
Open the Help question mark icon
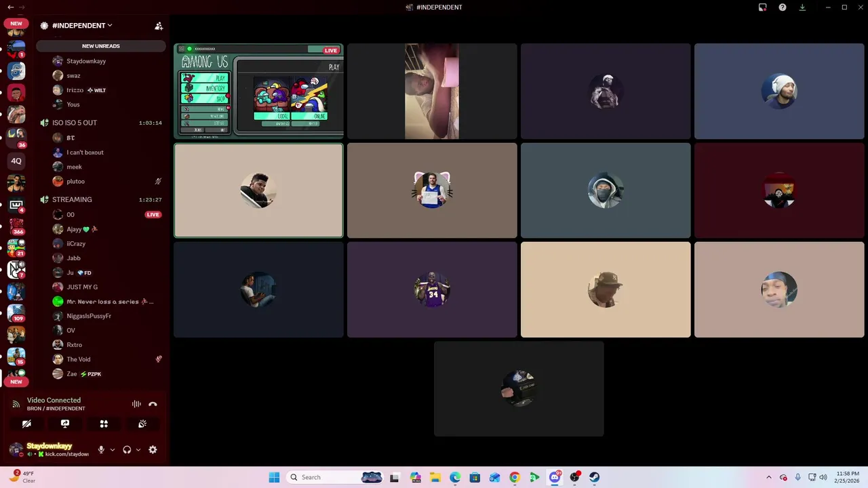(x=783, y=7)
